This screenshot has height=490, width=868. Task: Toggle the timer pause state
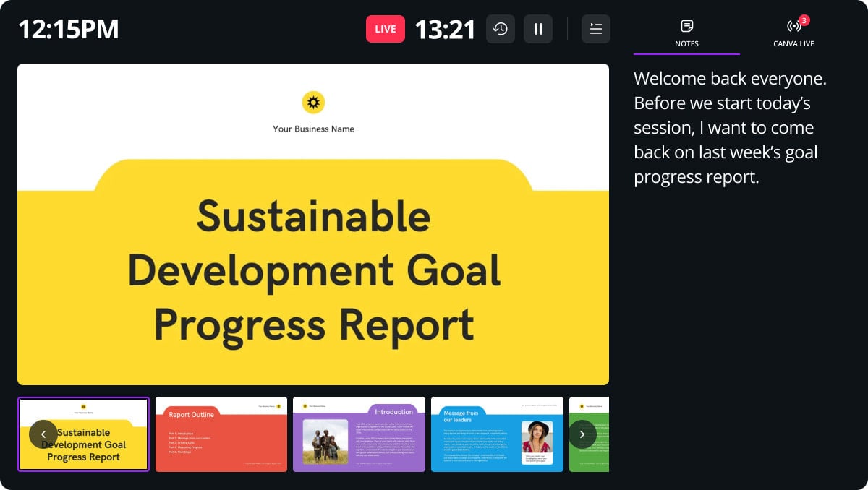[538, 28]
